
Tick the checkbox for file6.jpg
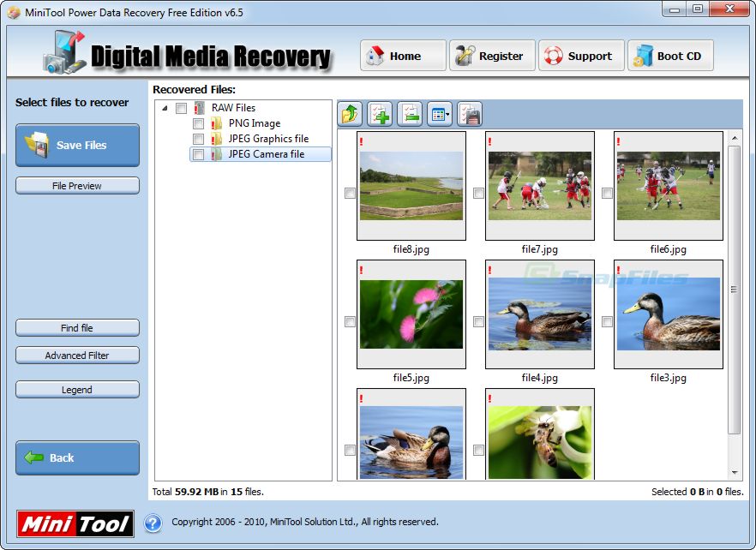click(x=608, y=194)
